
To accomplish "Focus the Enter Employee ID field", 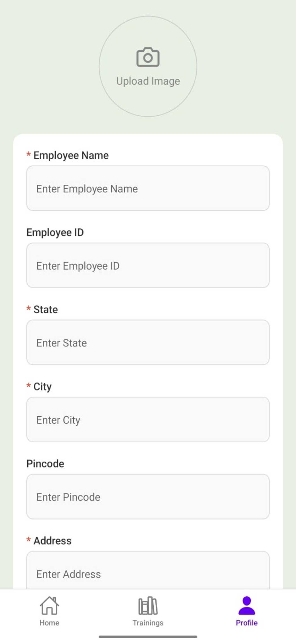I will [x=148, y=265].
